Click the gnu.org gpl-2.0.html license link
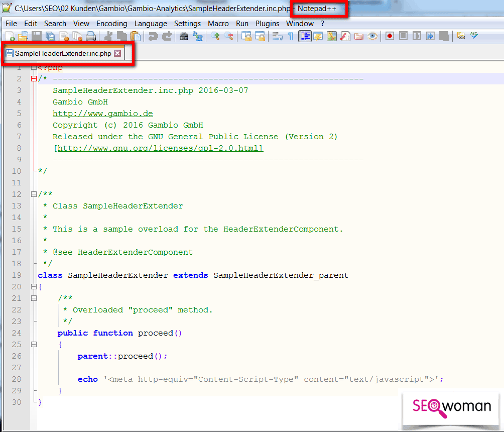The height and width of the screenshot is (432, 504). point(159,148)
